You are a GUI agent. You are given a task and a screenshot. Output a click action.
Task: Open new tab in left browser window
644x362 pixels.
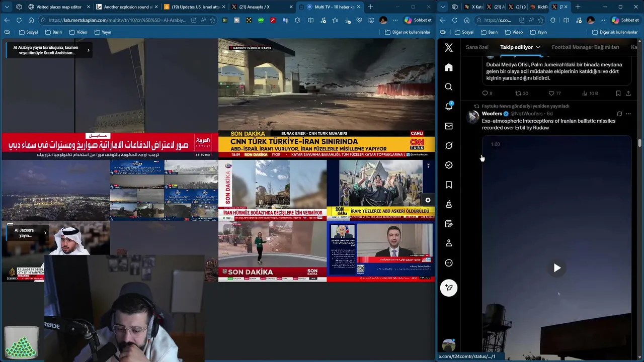click(x=371, y=7)
